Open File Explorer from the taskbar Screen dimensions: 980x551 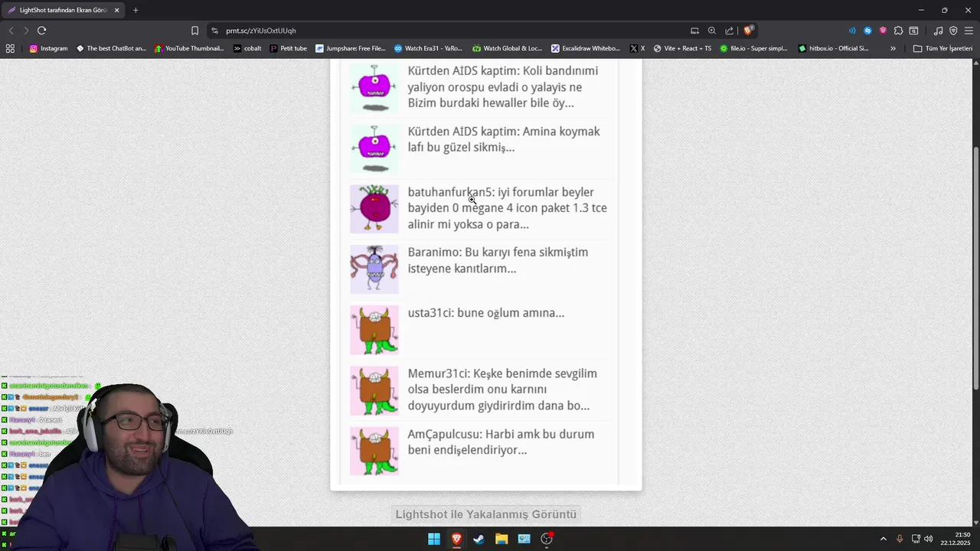point(501,539)
